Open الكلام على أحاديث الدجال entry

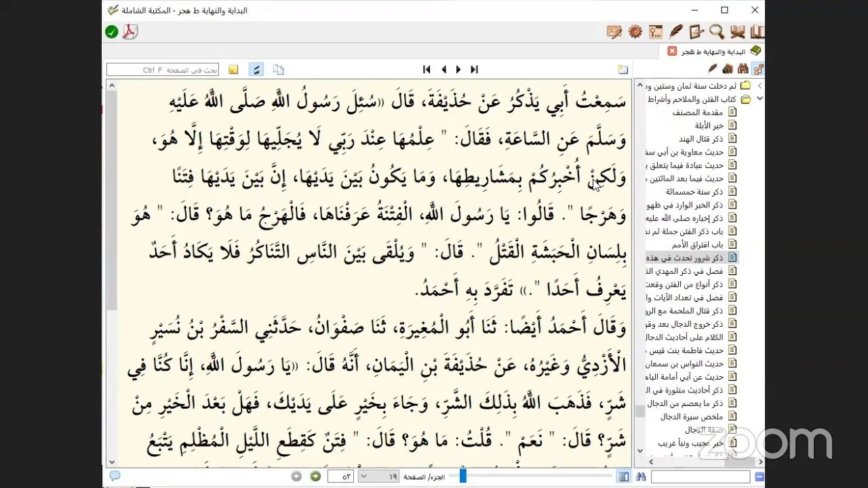[x=685, y=337]
